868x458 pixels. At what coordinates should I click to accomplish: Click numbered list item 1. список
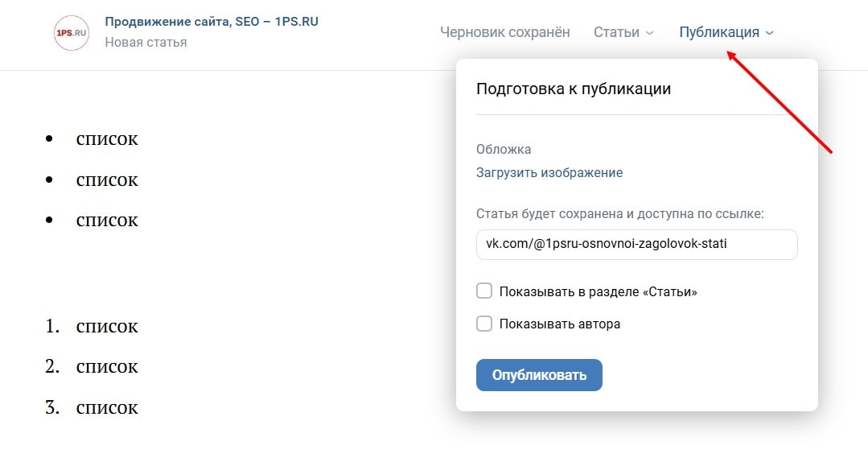[x=92, y=326]
